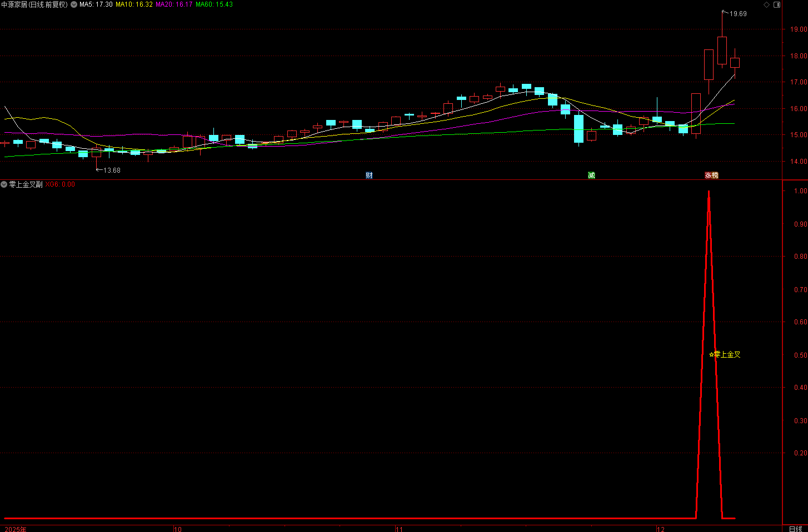
Task: Click the month 12 time axis marker
Action: click(661, 529)
